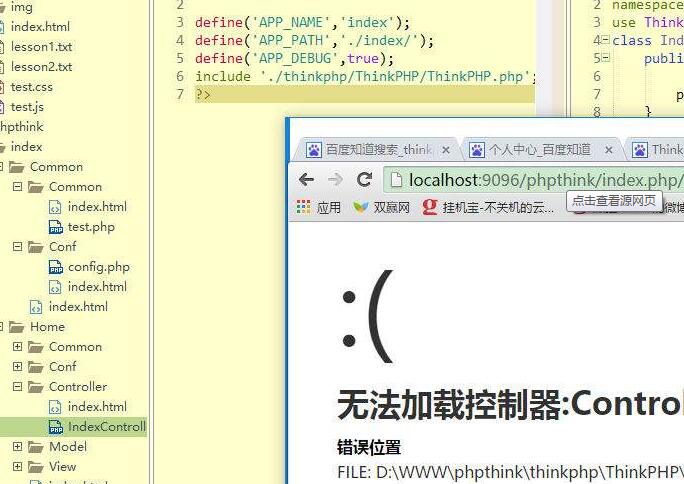Collapse the Common subfolder under Common
Screen dimensions: 684x484
(17, 187)
